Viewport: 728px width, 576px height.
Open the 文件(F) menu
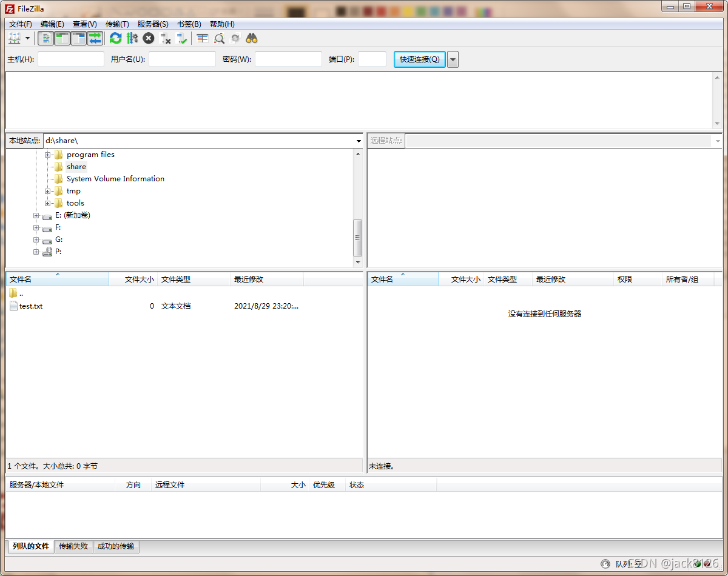coord(21,24)
